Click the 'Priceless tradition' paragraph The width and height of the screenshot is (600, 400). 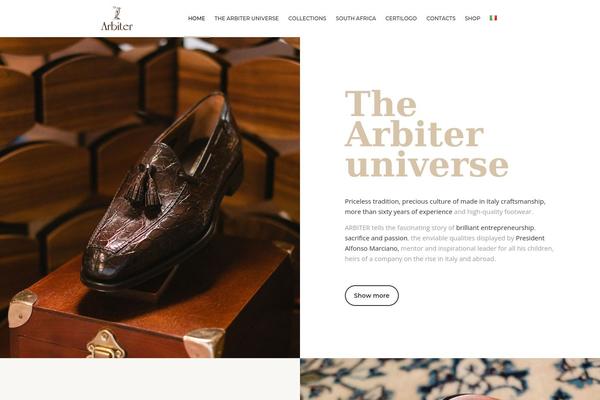click(x=445, y=206)
